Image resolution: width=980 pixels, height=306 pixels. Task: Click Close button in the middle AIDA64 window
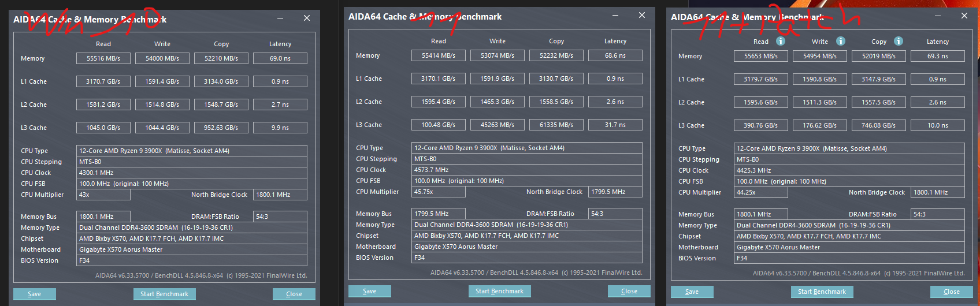click(629, 291)
